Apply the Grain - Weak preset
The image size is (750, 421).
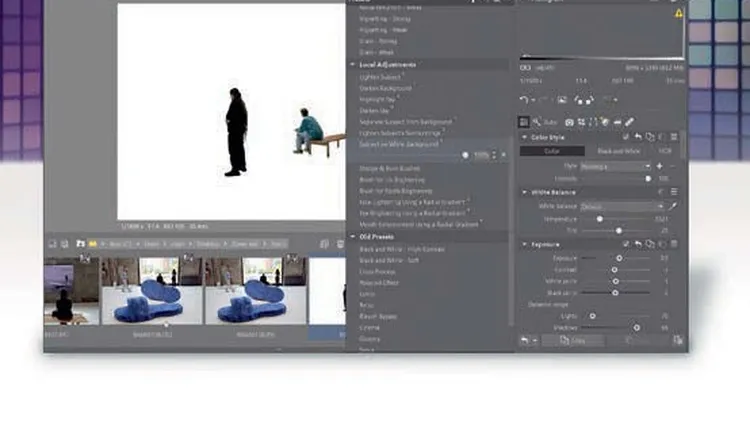click(x=376, y=53)
